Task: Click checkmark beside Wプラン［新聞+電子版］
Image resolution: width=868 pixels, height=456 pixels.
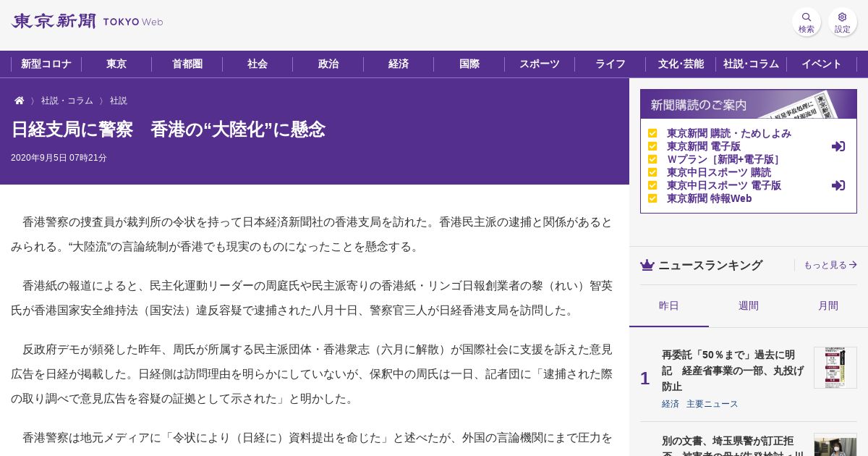Action: (652, 159)
